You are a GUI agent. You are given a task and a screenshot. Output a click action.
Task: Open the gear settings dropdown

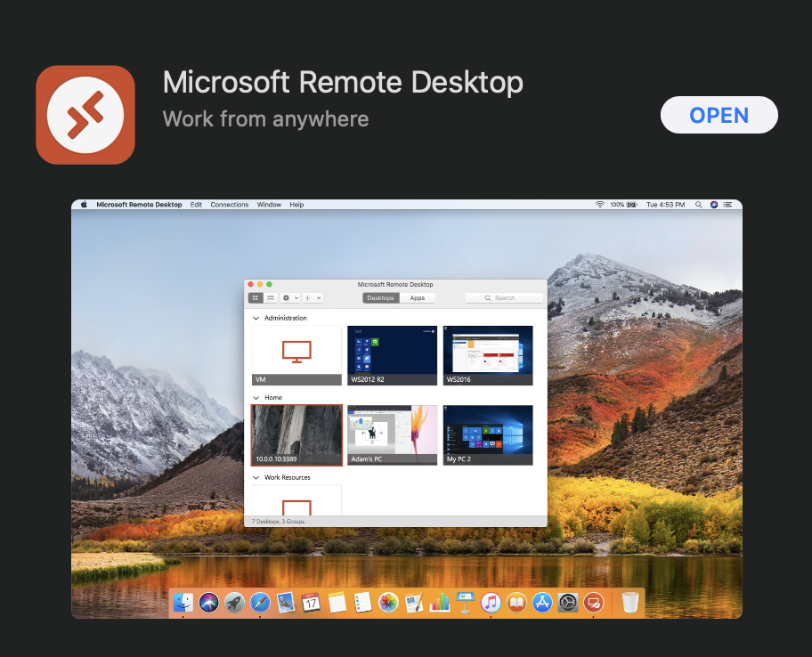coord(290,297)
